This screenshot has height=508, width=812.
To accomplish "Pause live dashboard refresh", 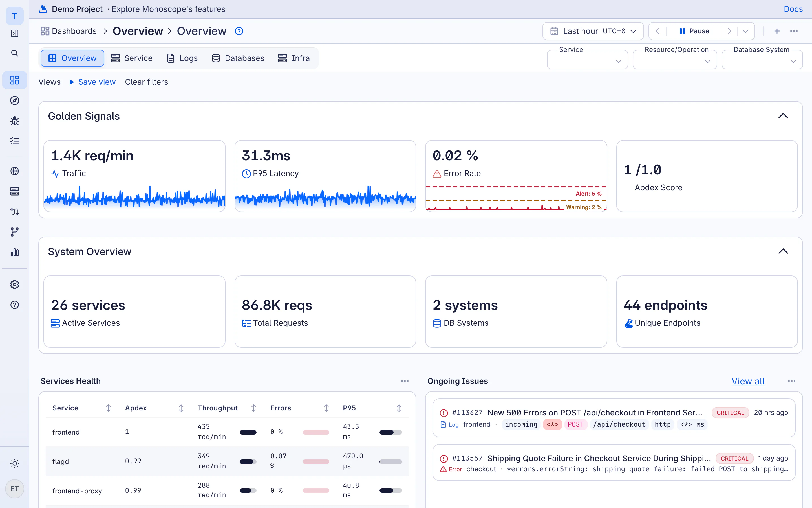I will (x=694, y=31).
